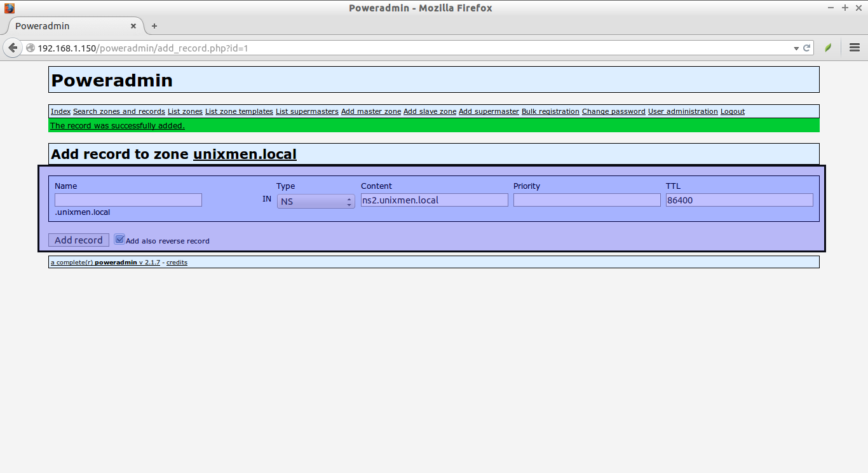The image size is (868, 473).
Task: Open the unixmen.local zone link in heading
Action: (245, 154)
